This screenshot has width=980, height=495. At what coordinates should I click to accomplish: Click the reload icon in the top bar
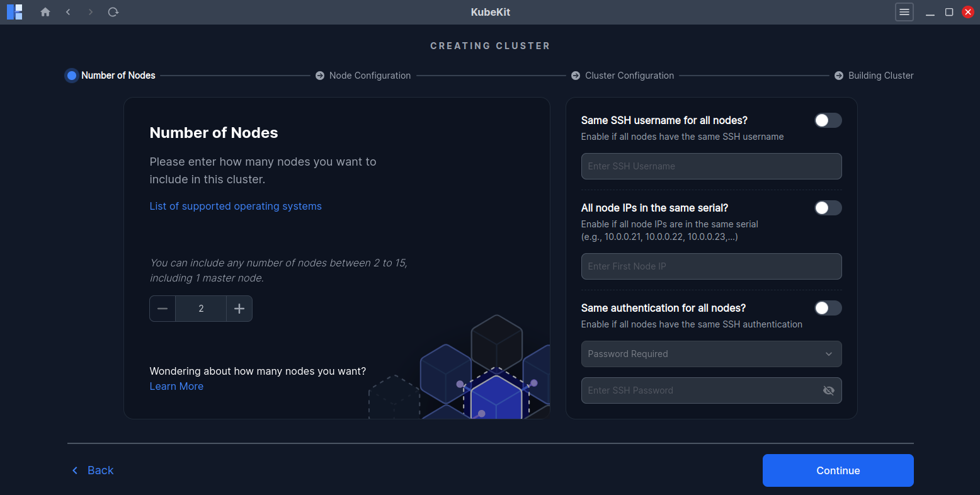113,12
